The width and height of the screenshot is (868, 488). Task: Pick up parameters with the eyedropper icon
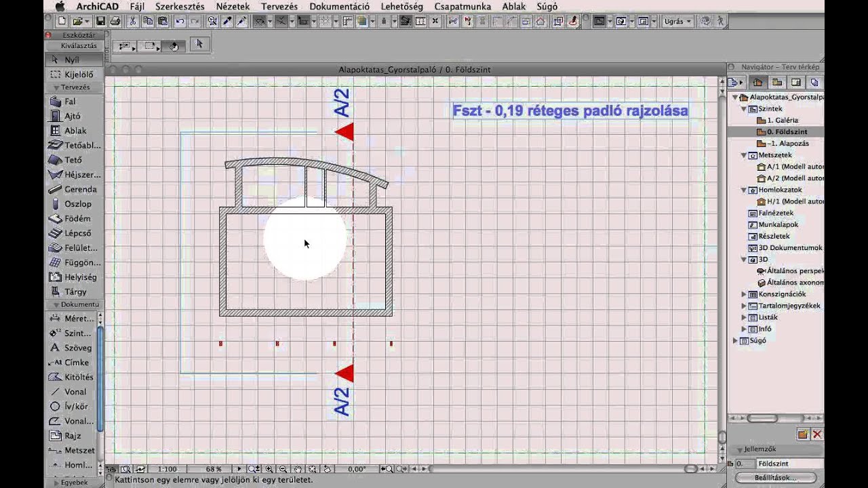click(228, 21)
